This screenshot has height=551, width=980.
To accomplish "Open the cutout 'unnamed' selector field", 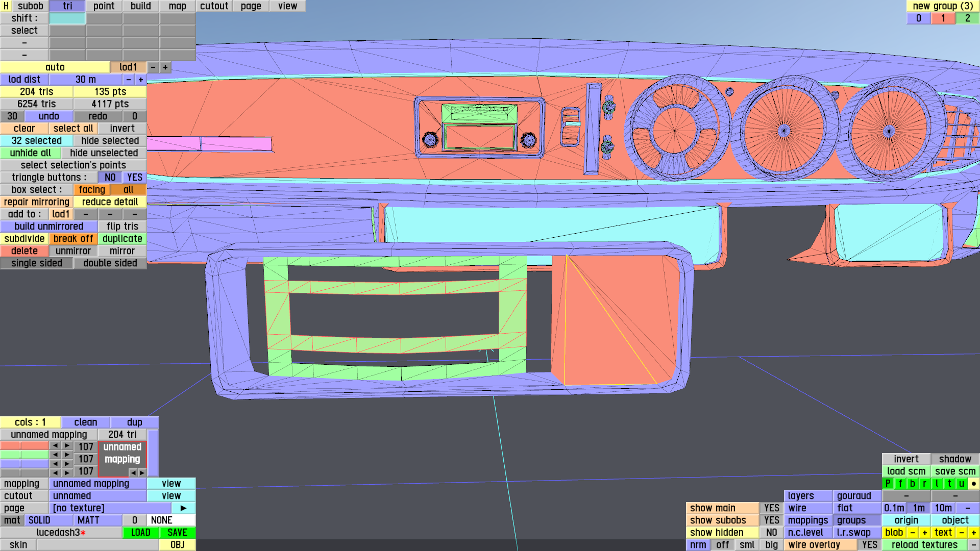I will tap(97, 496).
